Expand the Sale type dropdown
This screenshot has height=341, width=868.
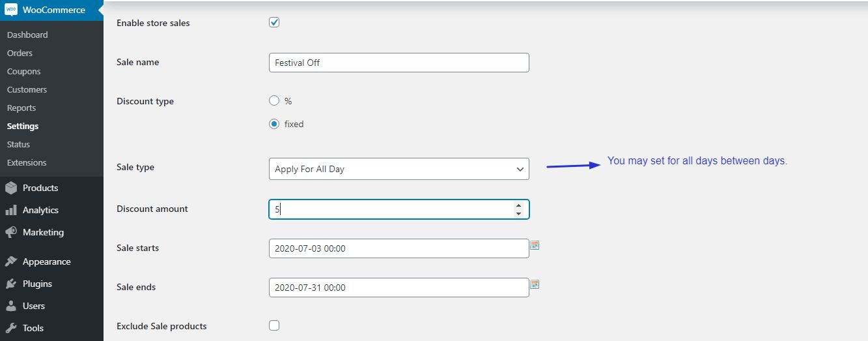click(399, 169)
